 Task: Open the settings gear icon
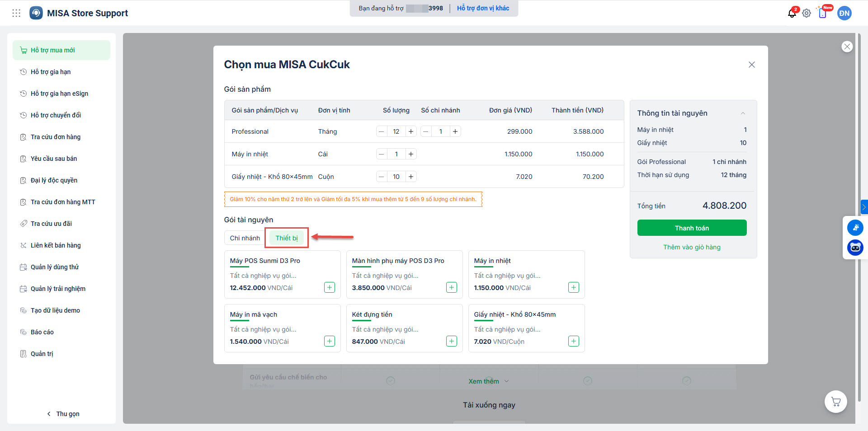[807, 13]
